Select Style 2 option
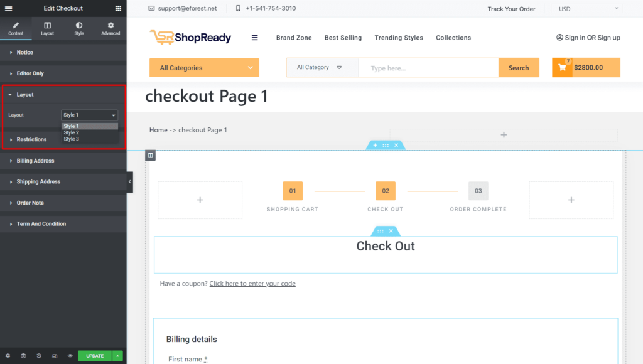This screenshot has height=364, width=643. pos(90,132)
